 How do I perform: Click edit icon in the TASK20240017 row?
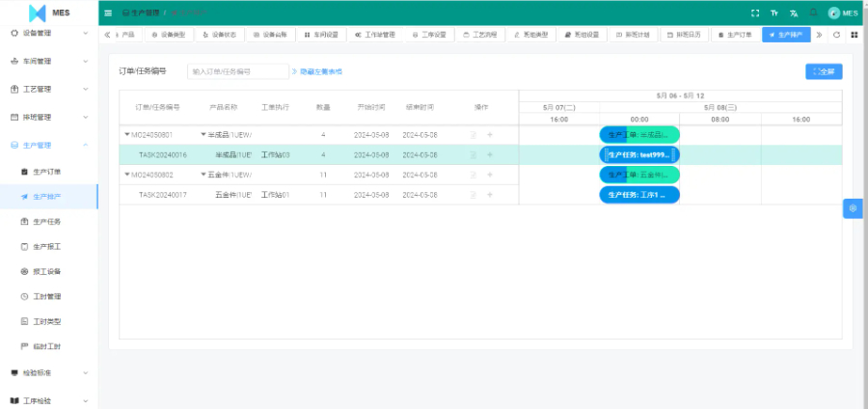coord(474,195)
